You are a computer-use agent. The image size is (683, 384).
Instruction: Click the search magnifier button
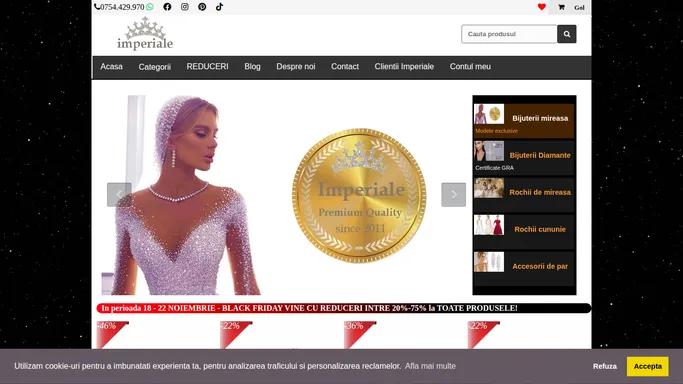[x=567, y=34]
